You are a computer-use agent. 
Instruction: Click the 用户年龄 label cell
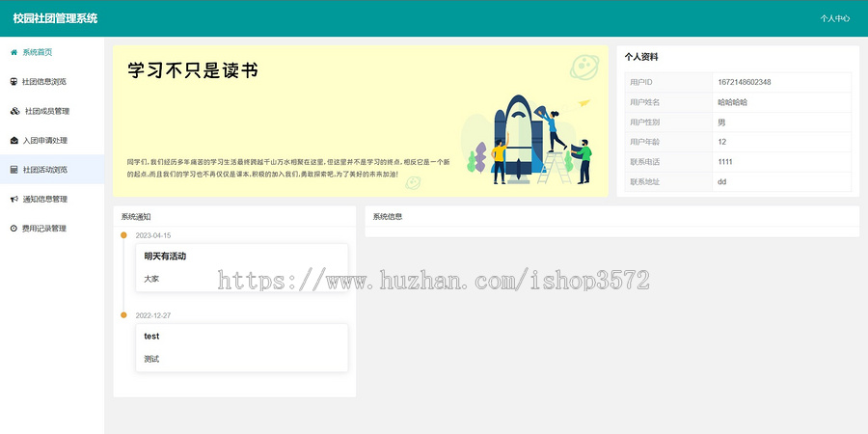pyautogui.click(x=668, y=143)
